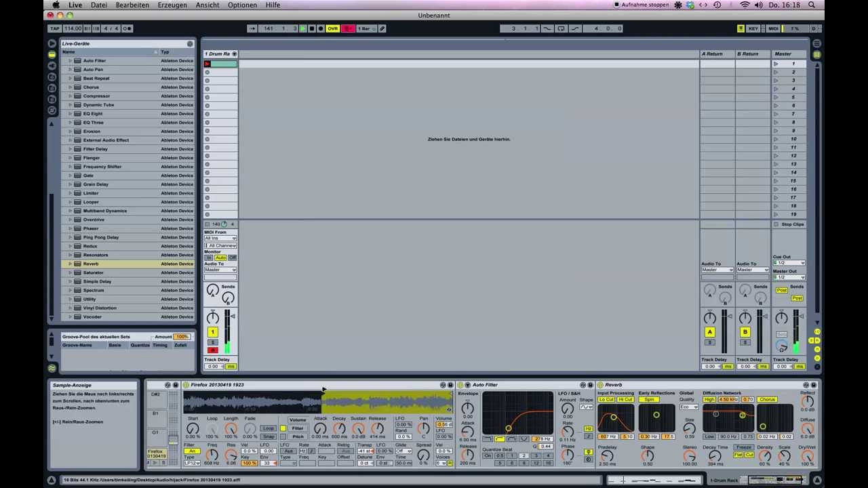Select the Live devices browser icon
Viewport: 868px width, 488px height.
pos(52,55)
